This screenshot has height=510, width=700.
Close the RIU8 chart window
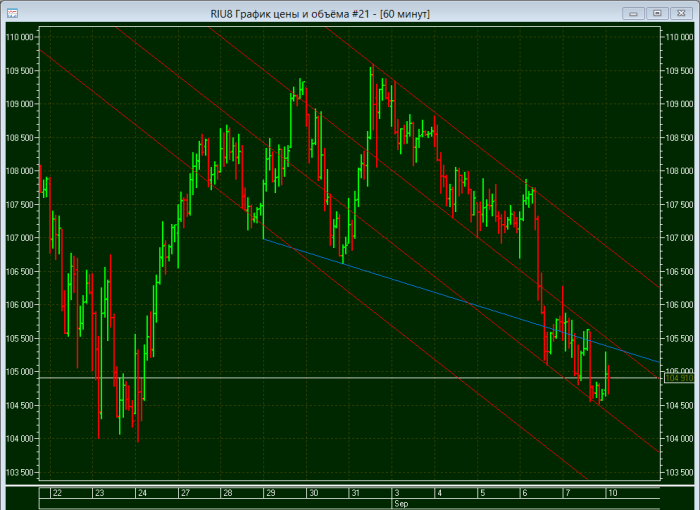pyautogui.click(x=681, y=13)
